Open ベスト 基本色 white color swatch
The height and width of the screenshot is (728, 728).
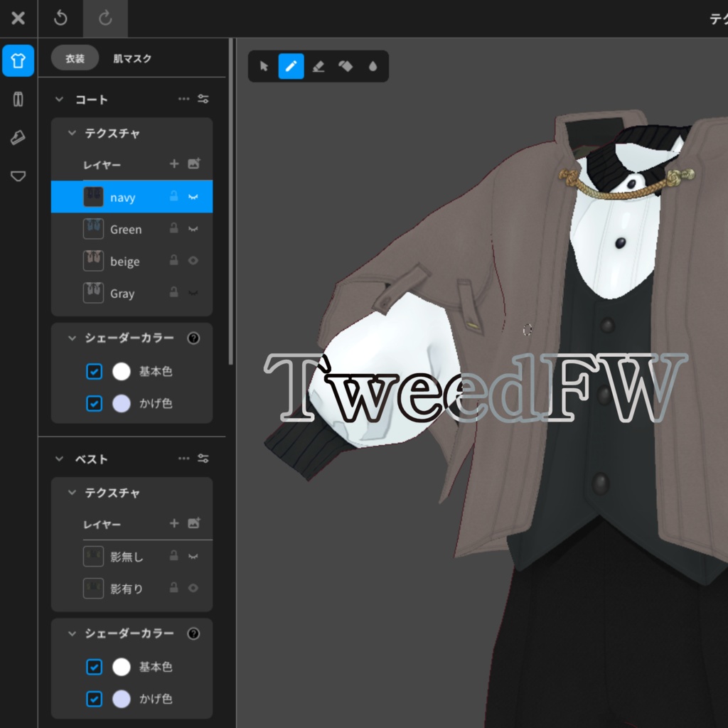[122, 667]
